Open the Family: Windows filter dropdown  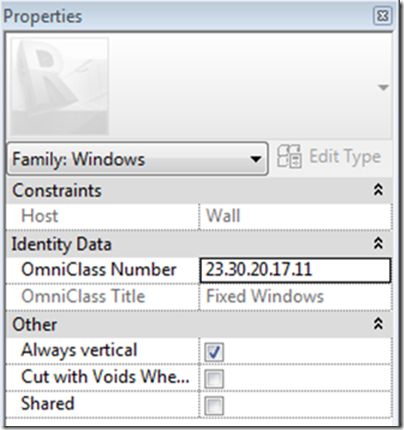point(137,159)
